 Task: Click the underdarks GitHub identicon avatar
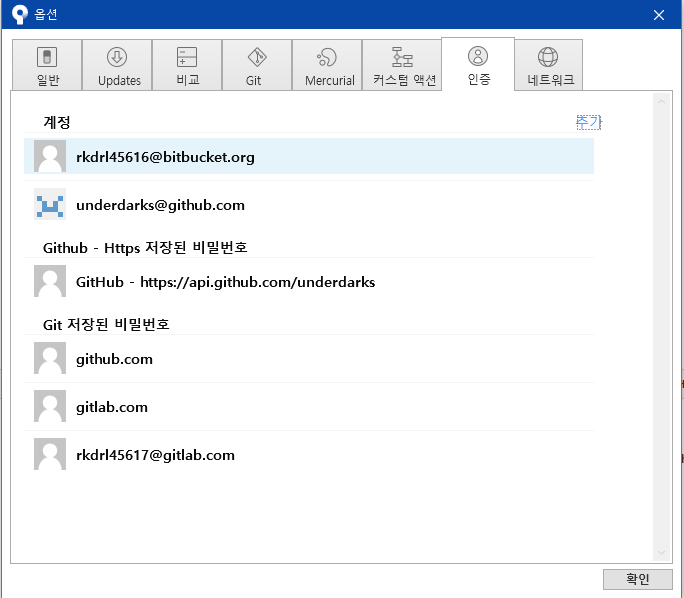coord(50,204)
